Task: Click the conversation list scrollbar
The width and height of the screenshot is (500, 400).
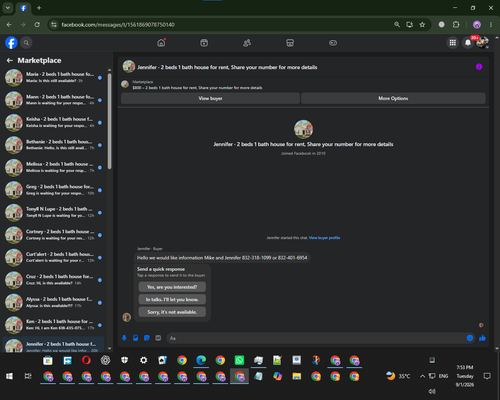Action: pos(109,120)
